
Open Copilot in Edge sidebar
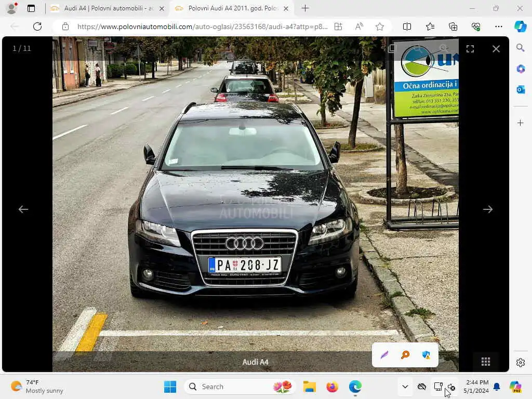[x=520, y=26]
